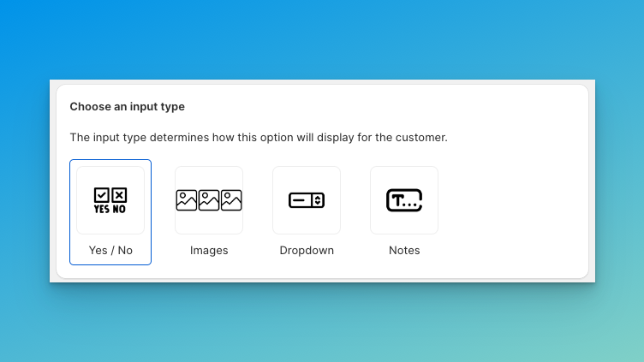Screen dimensions: 644x362
Task: Click the "YES NO" lettering inside the icon
Action: (x=110, y=209)
